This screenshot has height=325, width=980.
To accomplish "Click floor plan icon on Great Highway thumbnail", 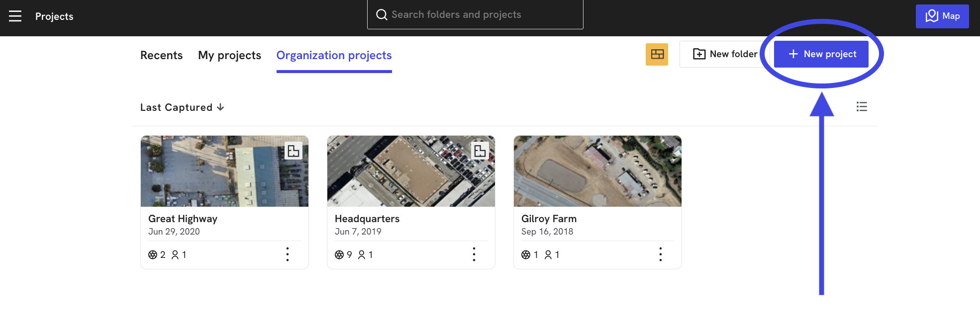I will click(294, 151).
